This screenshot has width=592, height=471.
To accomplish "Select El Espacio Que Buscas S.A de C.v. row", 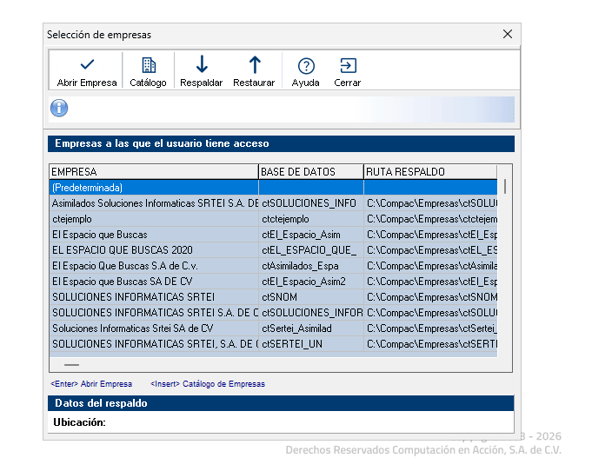I will pos(273,266).
